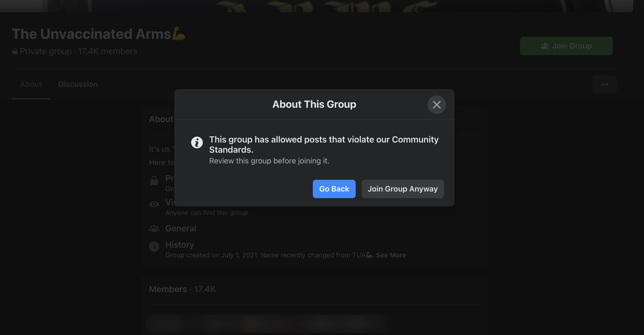Switch to the About tab
644x335 pixels.
click(x=31, y=84)
